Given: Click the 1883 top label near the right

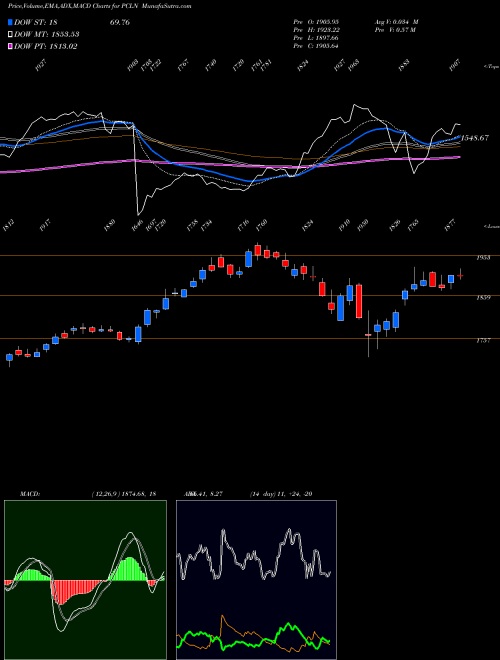Looking at the screenshot, I should [x=404, y=65].
